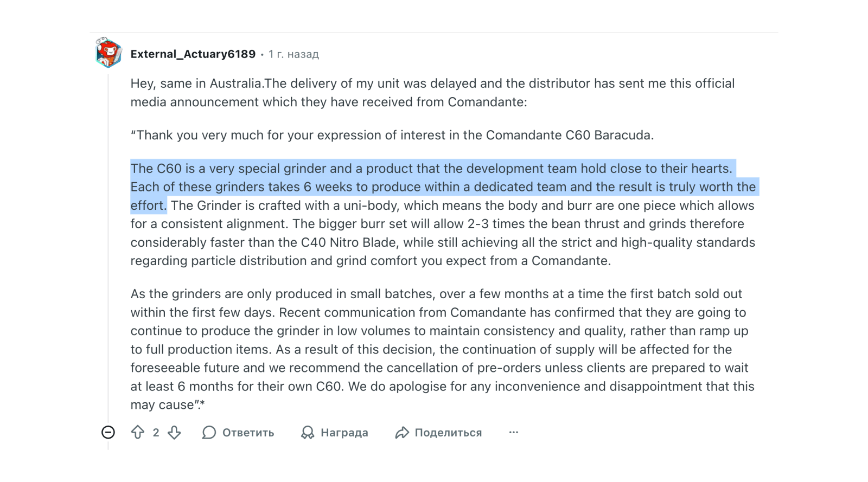Click the vertical thread line beside comment

tap(108, 244)
